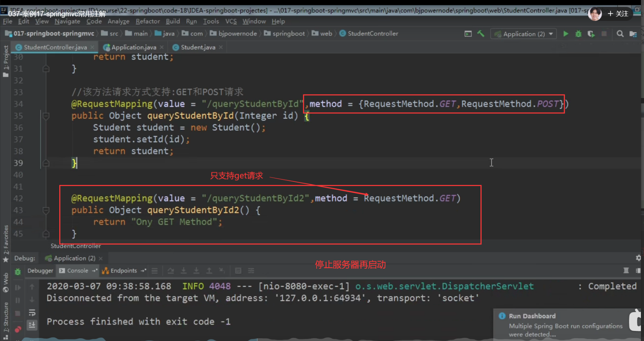Start debugging with the green bug icon
This screenshot has width=644, height=341.
(578, 34)
